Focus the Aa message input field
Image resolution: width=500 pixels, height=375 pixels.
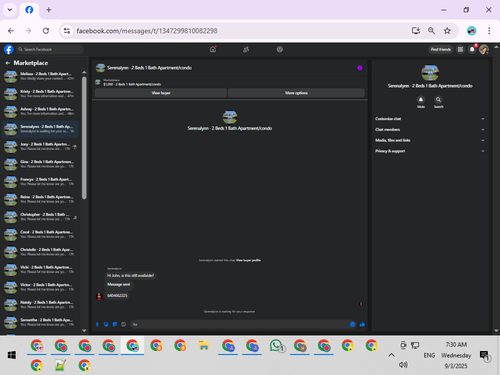coord(239,324)
